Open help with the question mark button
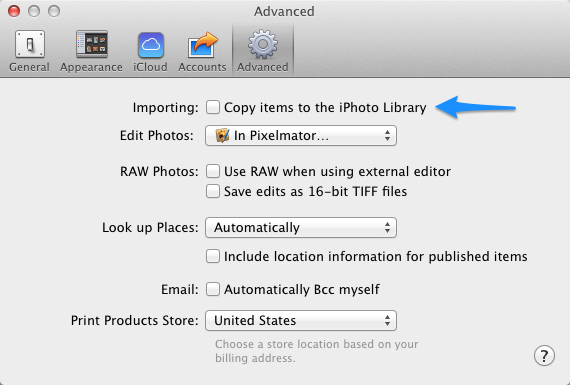This screenshot has height=385, width=570. coord(544,356)
